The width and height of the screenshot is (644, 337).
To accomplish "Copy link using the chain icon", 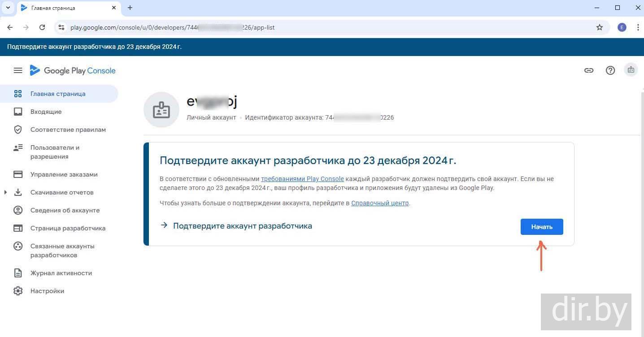I will pos(589,70).
